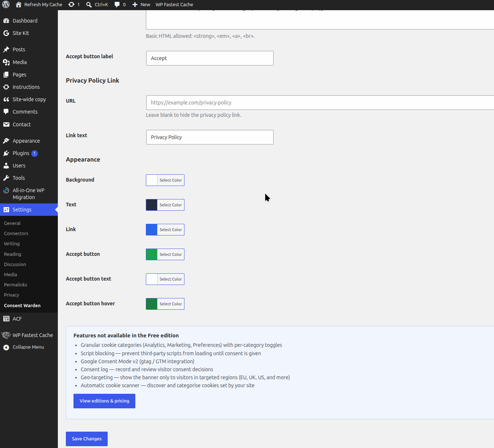Click Select Color for Text
The width and height of the screenshot is (494, 448).
pyautogui.click(x=171, y=205)
